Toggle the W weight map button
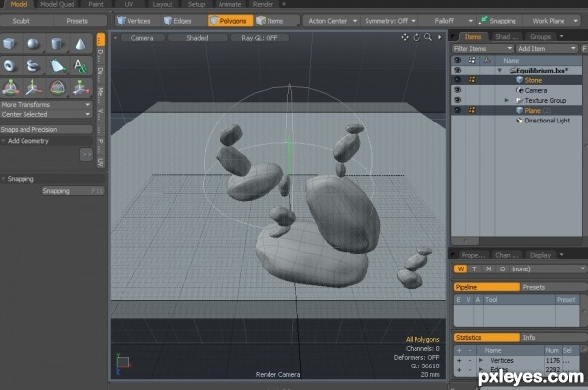The height and width of the screenshot is (390, 588). [x=461, y=268]
